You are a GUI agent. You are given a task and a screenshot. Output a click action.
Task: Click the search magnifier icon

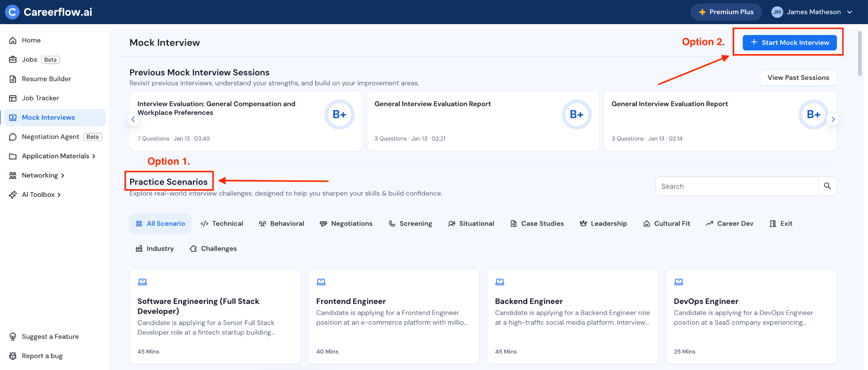tap(827, 186)
